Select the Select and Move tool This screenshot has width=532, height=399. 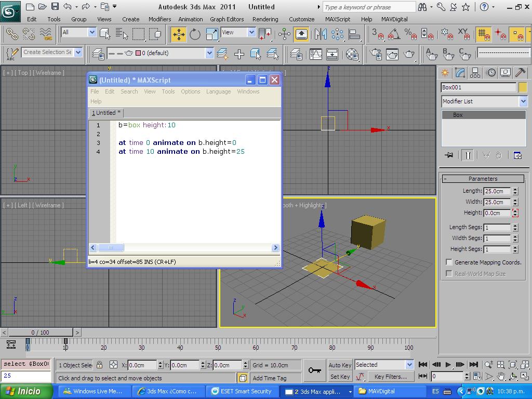(x=179, y=34)
